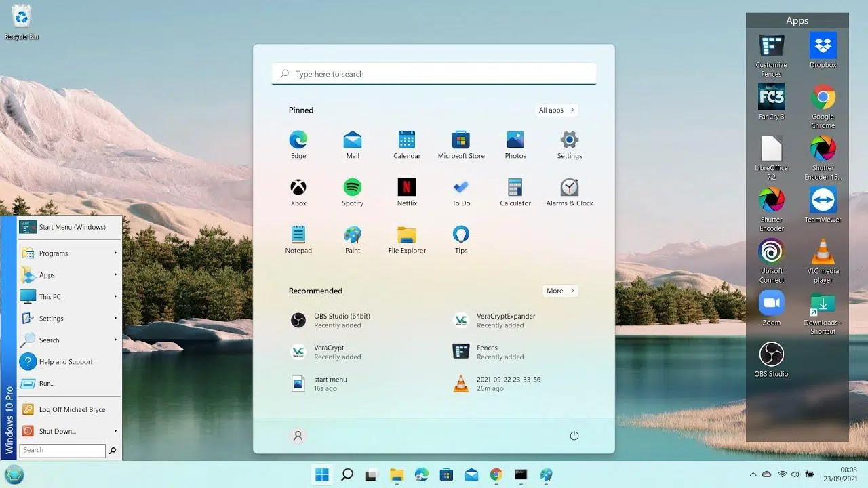Open Wi-Fi network status in the tray
This screenshot has width=868, height=488.
(782, 474)
